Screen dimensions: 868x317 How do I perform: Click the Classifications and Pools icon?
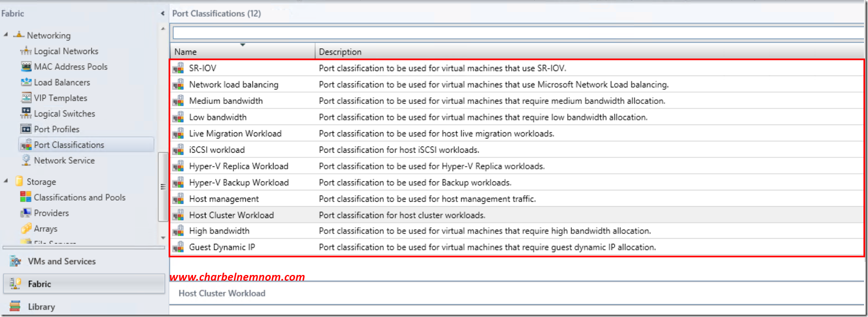26,197
